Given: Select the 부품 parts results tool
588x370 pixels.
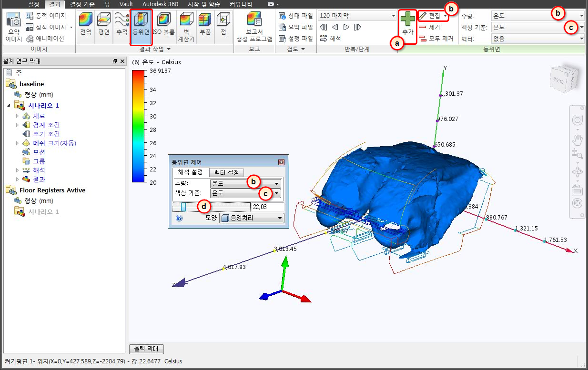Looking at the screenshot, I should (205, 28).
